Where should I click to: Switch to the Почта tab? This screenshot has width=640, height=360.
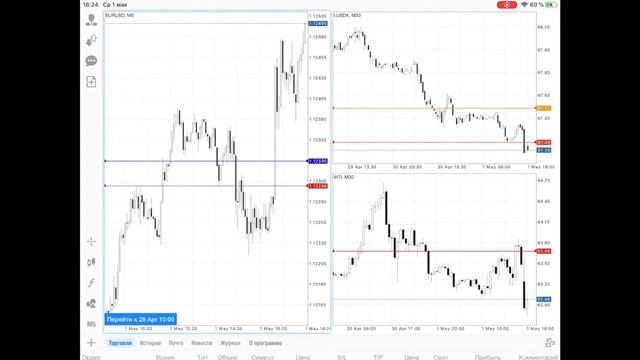176,343
